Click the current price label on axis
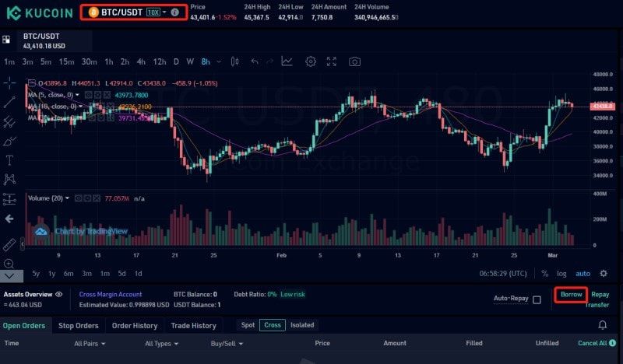This screenshot has width=623, height=364. [x=603, y=107]
